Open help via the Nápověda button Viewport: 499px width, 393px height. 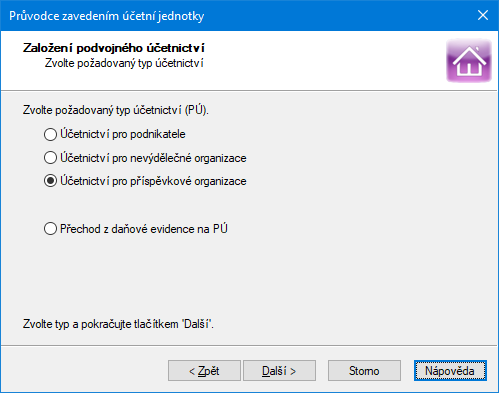click(x=450, y=370)
